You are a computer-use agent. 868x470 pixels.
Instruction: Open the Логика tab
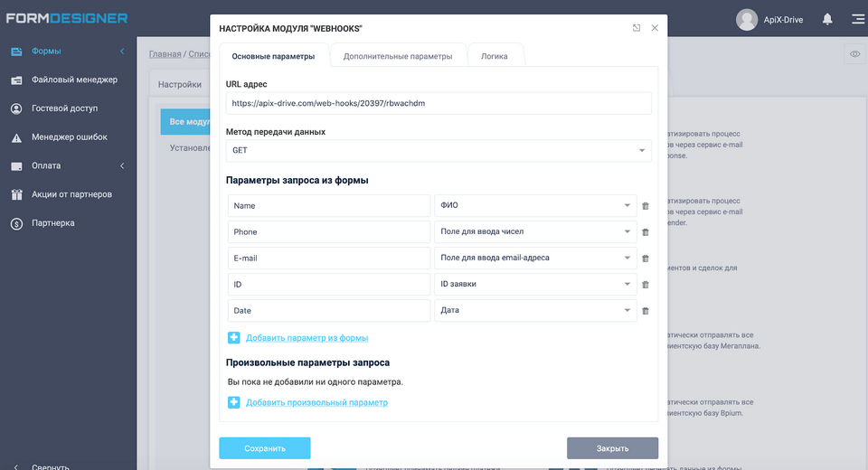click(x=494, y=56)
